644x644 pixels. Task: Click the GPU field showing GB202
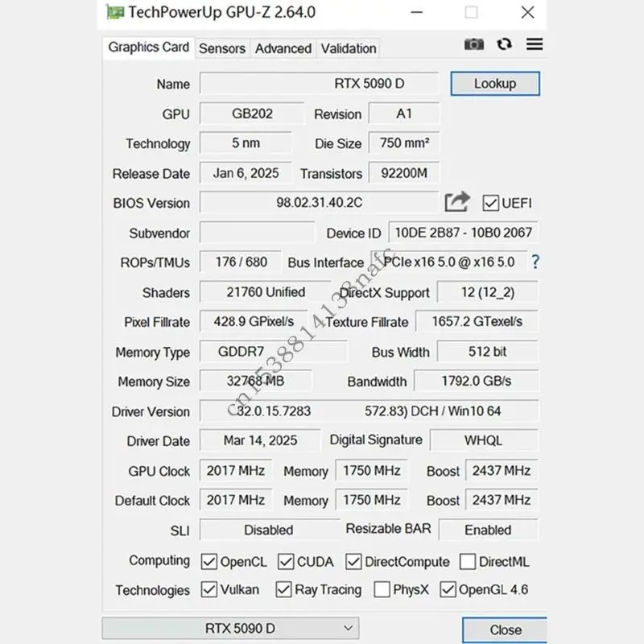[x=252, y=114]
